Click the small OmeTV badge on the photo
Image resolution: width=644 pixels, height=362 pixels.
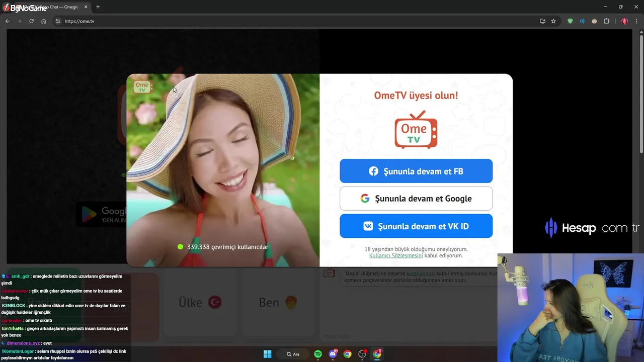142,86
